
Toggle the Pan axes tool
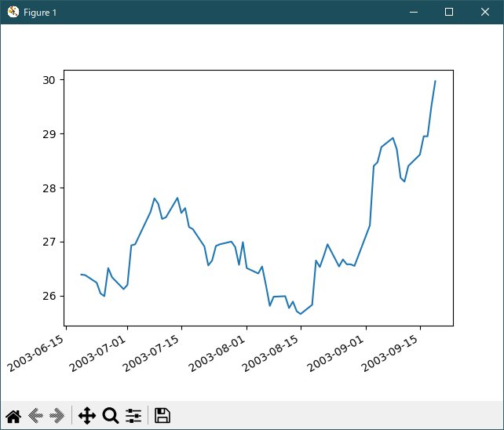click(87, 416)
